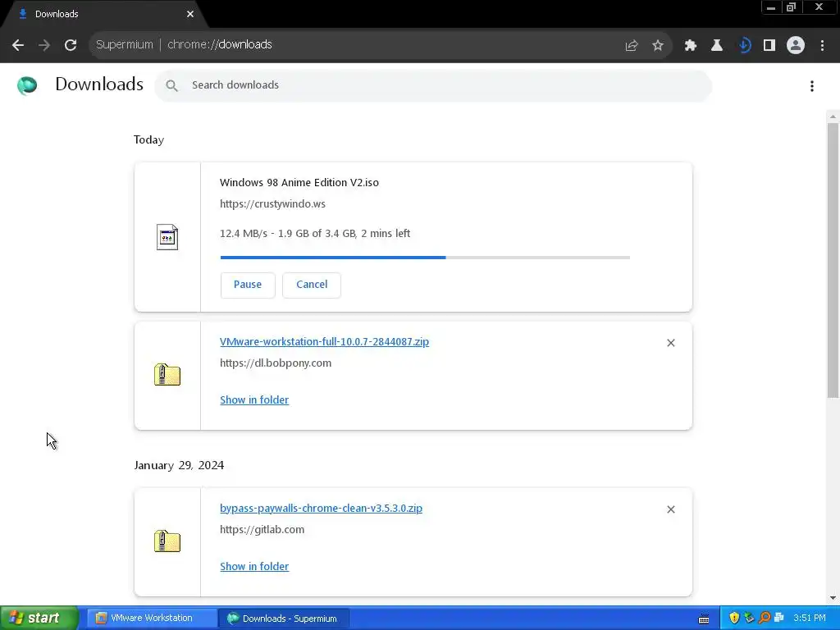Cancel the Windows 98 Anime Edition download
Viewport: 840px width, 630px height.
click(312, 285)
